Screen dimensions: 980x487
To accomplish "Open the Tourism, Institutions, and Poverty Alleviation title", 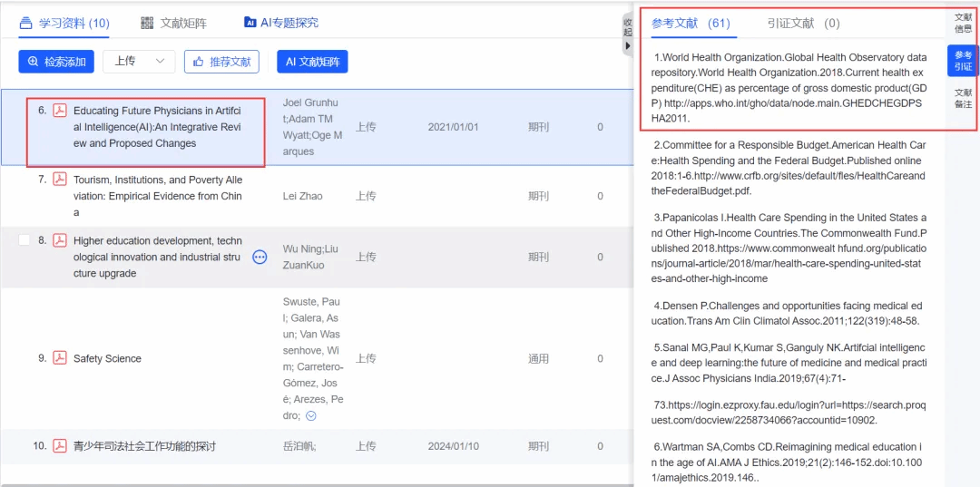I will point(157,196).
